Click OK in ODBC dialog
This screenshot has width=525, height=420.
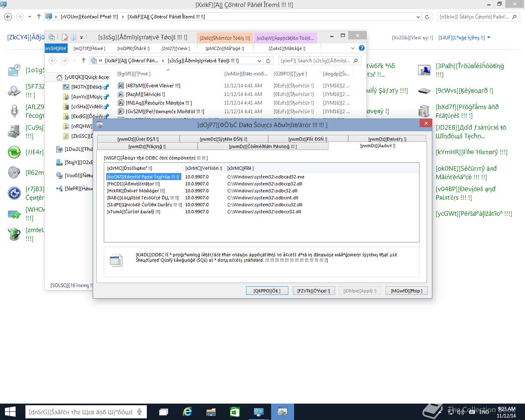267,290
